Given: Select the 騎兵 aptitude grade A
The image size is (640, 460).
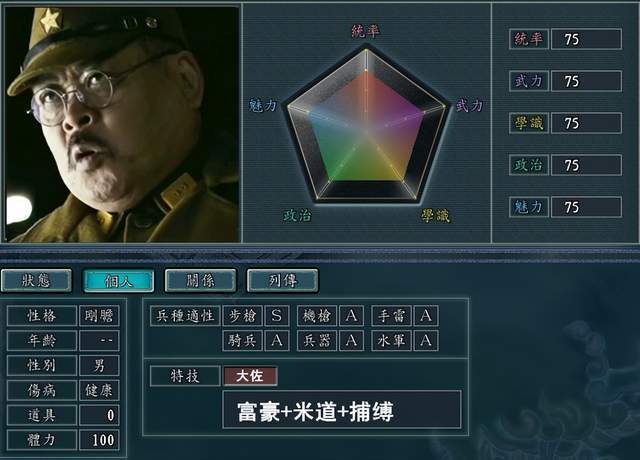Looking at the screenshot, I should pyautogui.click(x=277, y=340).
